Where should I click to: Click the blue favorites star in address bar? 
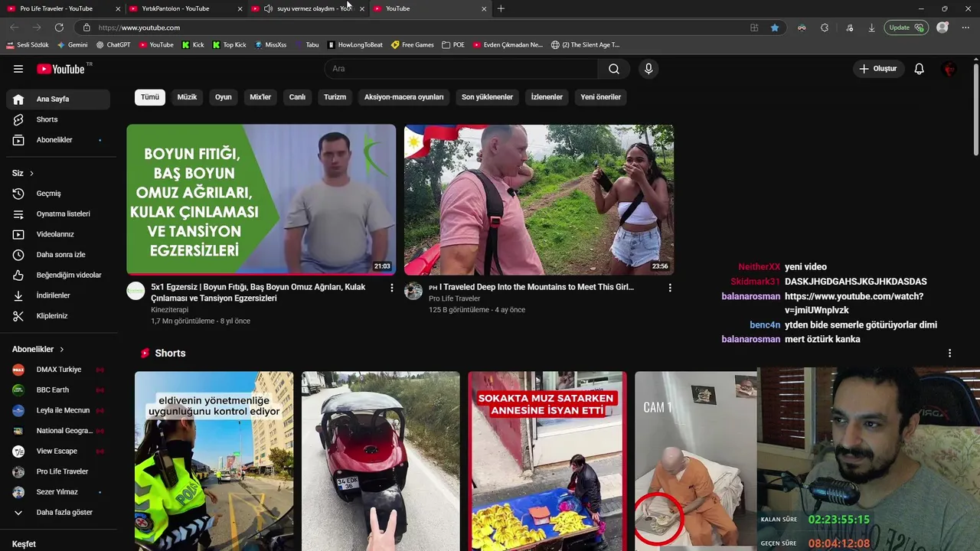(x=775, y=28)
